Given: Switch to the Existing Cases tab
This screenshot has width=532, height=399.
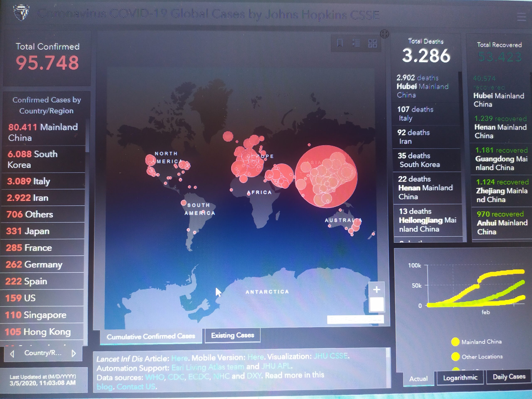Looking at the screenshot, I should pyautogui.click(x=233, y=335).
